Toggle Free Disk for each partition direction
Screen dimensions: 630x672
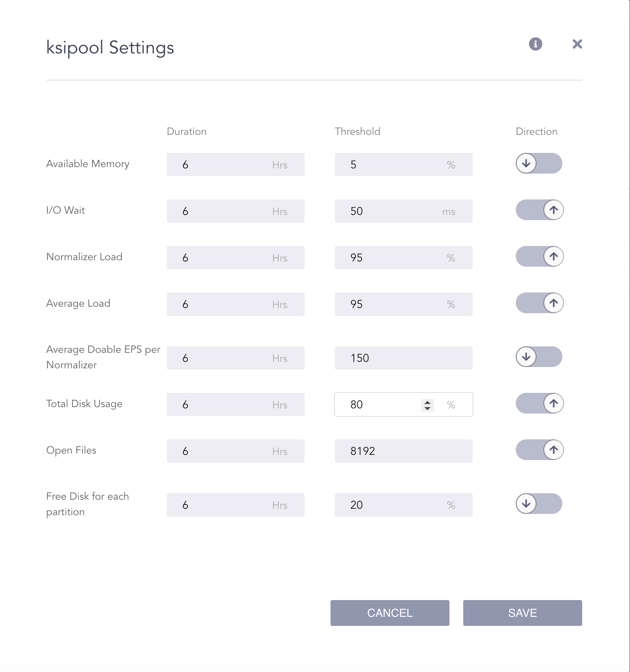[x=539, y=504]
